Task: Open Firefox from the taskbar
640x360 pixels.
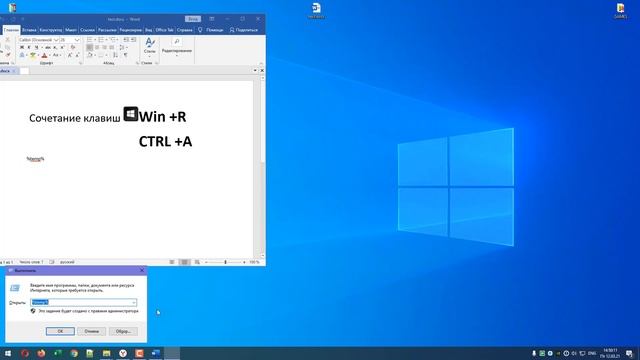Action: [41, 353]
